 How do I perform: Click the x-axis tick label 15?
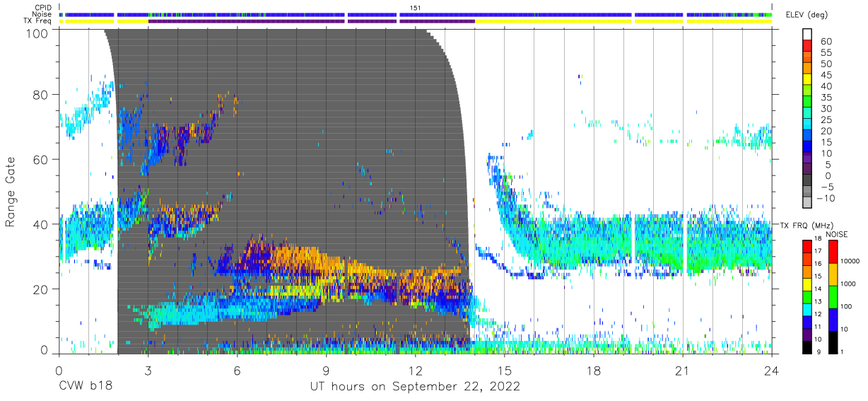(505, 369)
